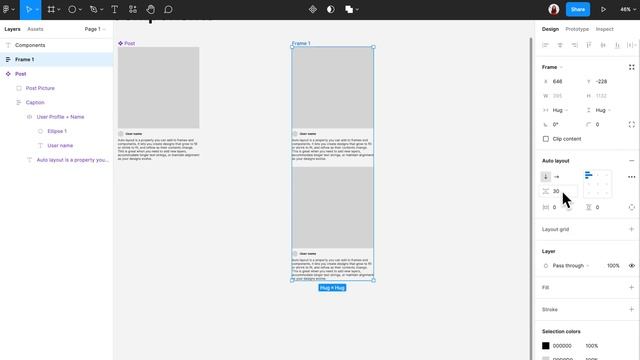The height and width of the screenshot is (360, 640).
Task: Add a layout grid
Action: click(631, 229)
